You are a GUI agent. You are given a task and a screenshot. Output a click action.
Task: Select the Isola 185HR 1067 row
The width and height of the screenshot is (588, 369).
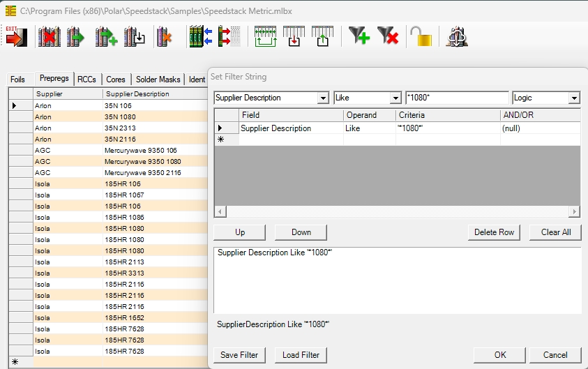108,195
